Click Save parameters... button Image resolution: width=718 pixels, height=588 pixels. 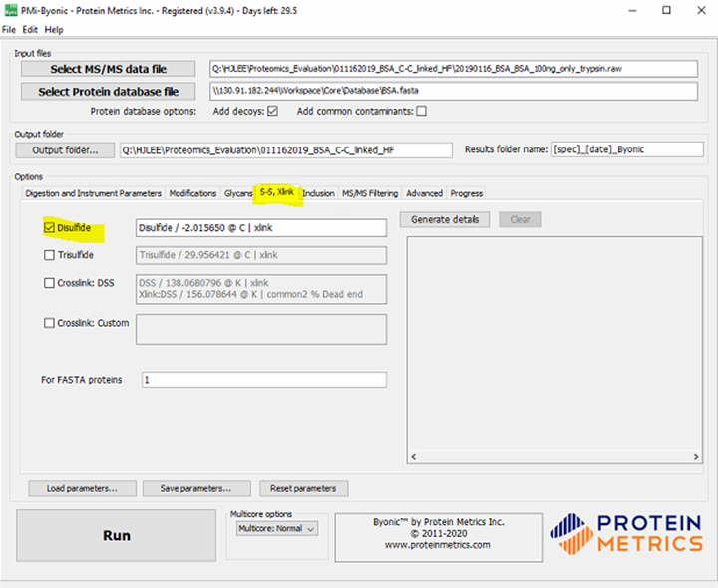coord(196,488)
